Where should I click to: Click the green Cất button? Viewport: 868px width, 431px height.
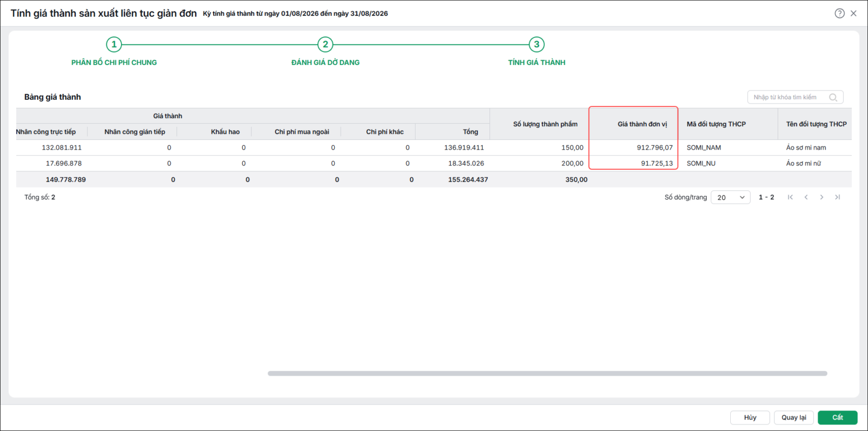click(x=838, y=417)
